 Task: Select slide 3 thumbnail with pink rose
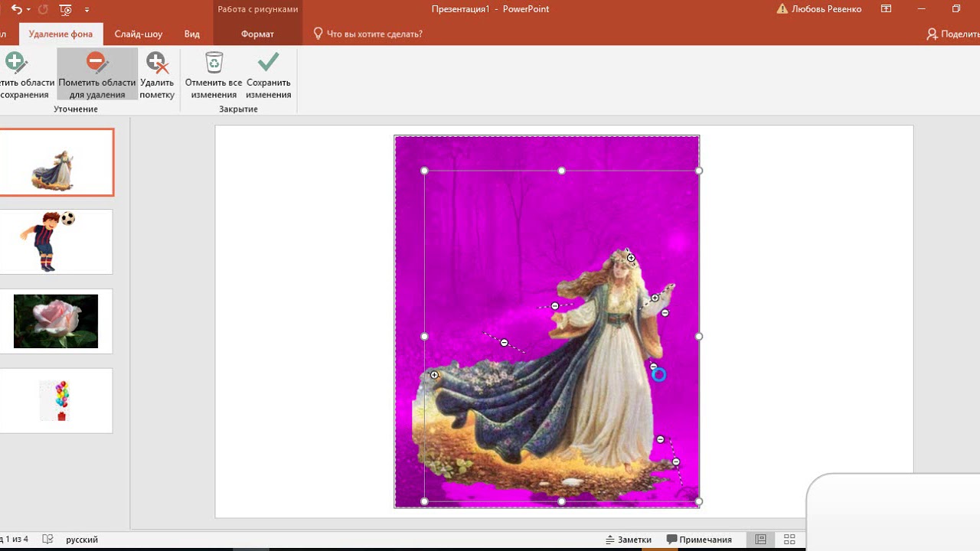coord(56,321)
